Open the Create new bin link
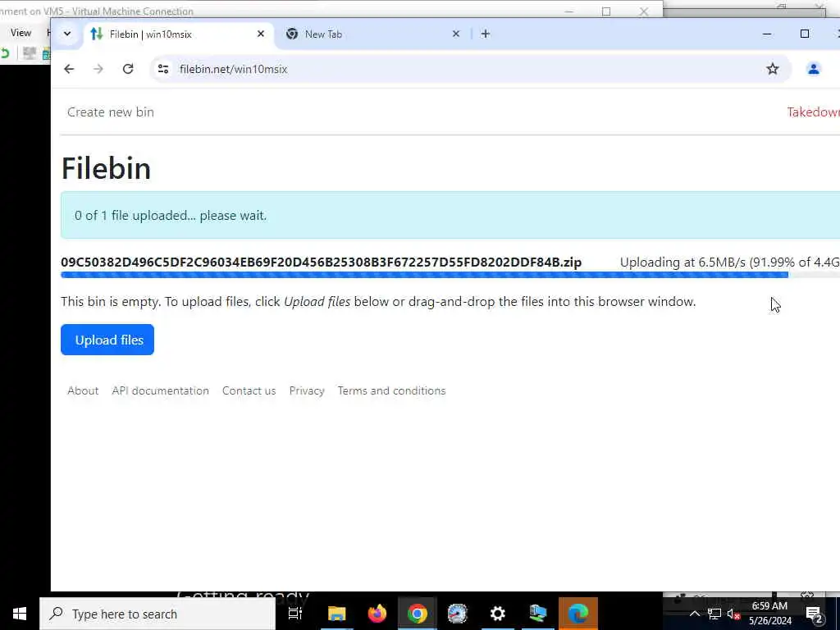 (111, 112)
